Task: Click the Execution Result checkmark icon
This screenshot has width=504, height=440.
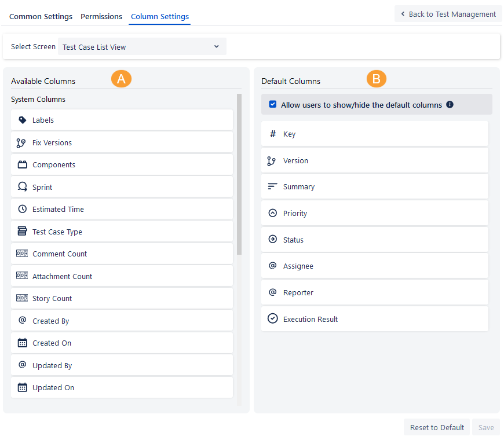Action: pos(273,318)
